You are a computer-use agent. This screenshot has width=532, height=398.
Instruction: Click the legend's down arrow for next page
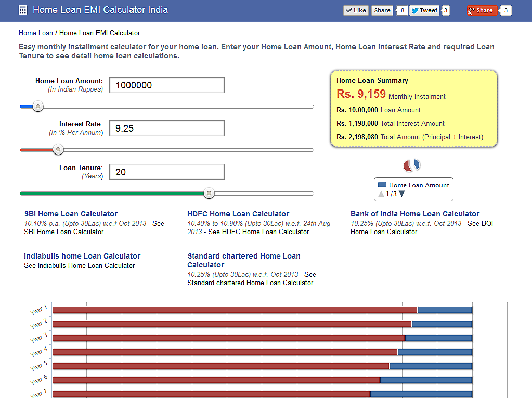(401, 194)
